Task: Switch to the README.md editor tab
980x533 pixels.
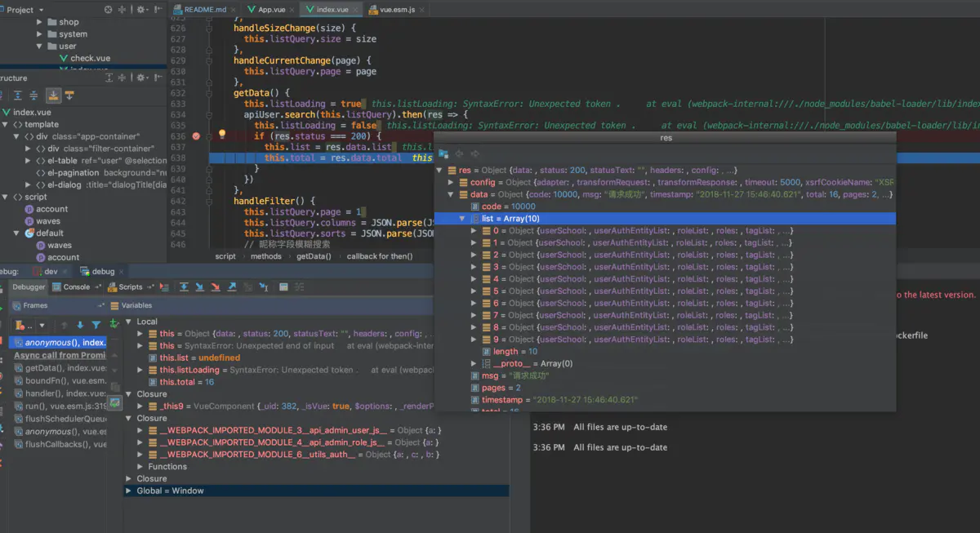Action: point(204,10)
